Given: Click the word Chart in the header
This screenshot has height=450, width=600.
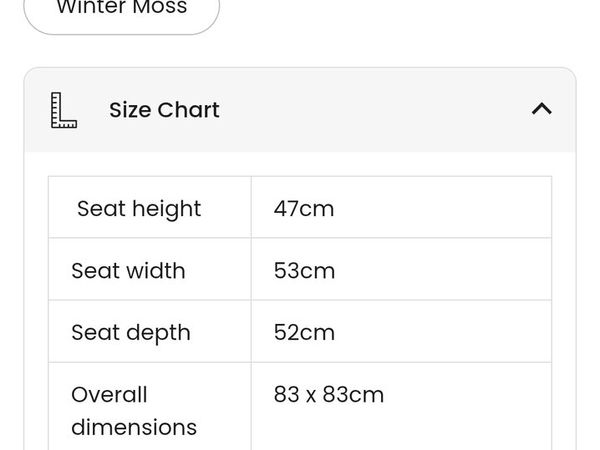Looking at the screenshot, I should 189,110.
